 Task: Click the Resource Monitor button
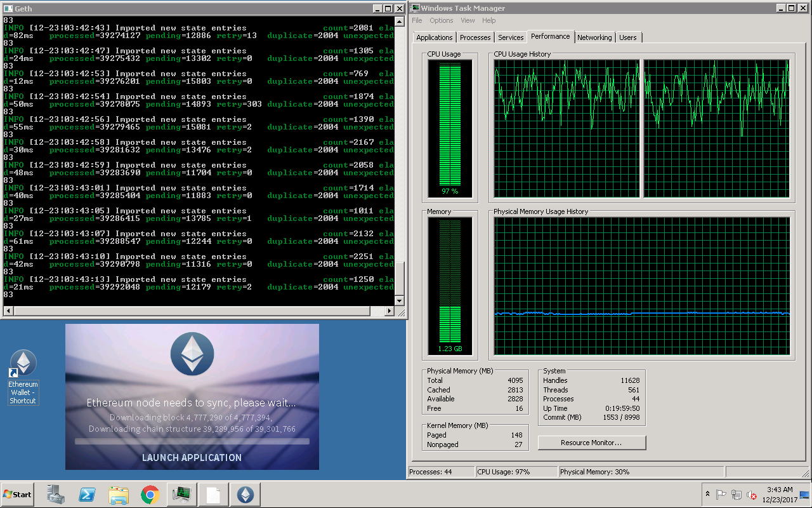pos(592,443)
